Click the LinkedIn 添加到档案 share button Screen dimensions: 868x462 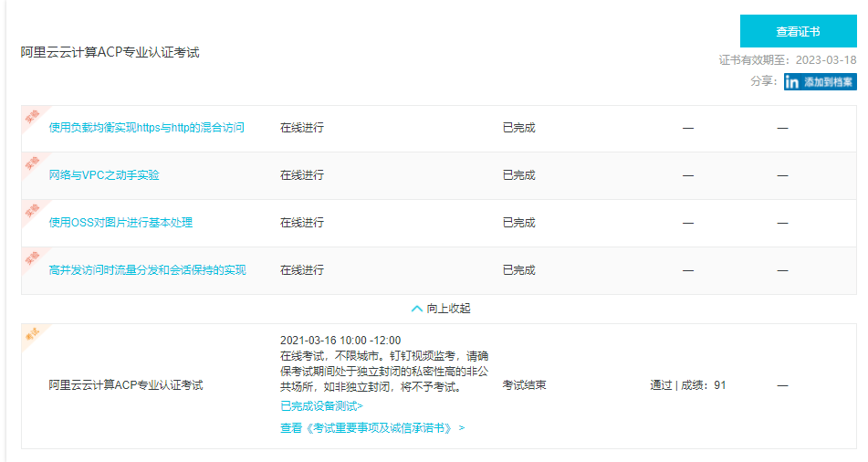tap(820, 82)
